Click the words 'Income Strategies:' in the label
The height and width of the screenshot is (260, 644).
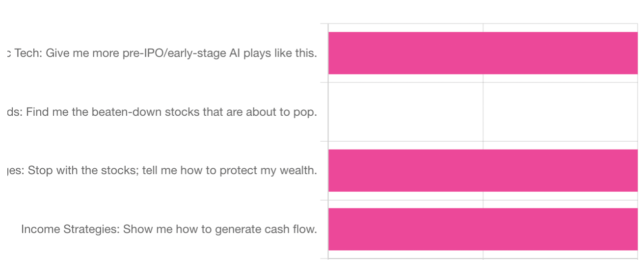(70, 229)
